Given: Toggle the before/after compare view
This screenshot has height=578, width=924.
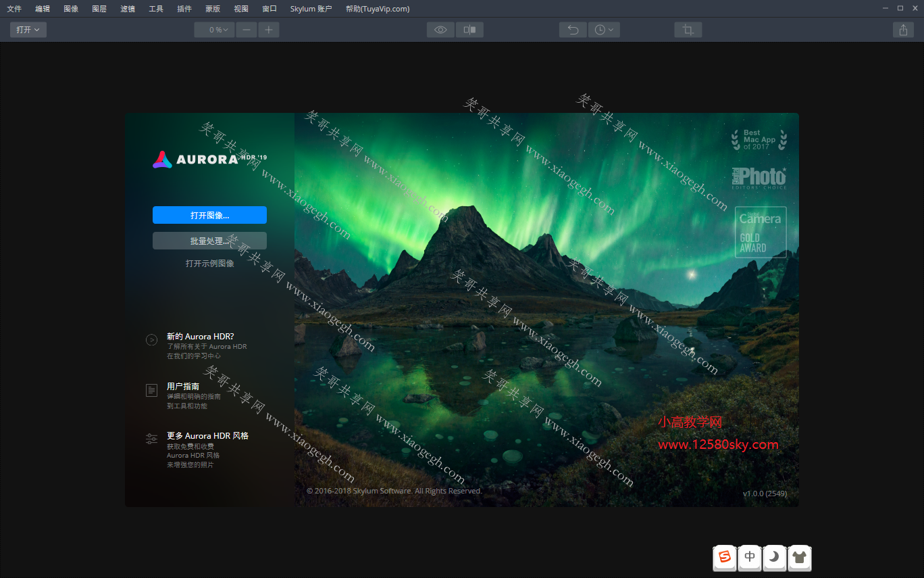Looking at the screenshot, I should pos(469,30).
